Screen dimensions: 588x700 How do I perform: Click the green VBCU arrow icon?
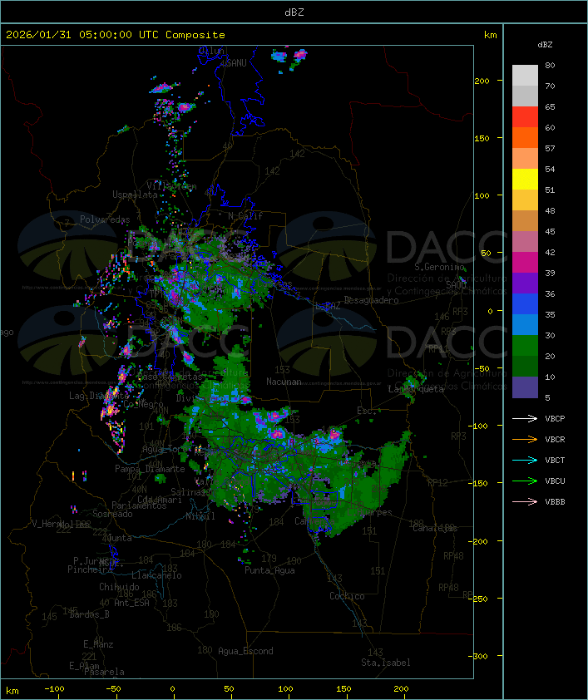click(525, 481)
